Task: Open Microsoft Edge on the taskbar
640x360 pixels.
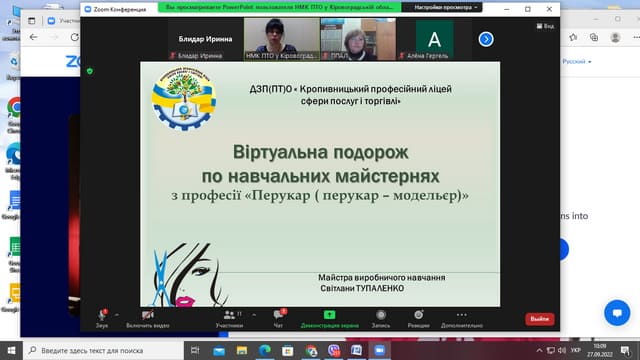Action: click(264, 350)
